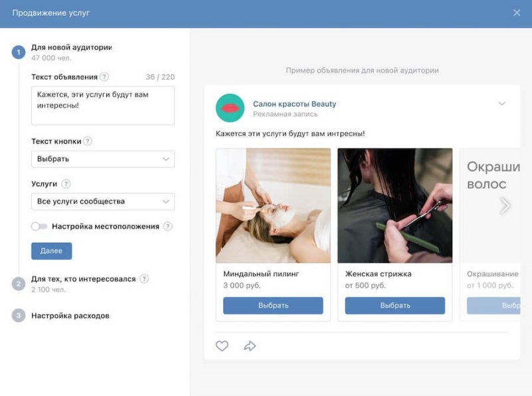Show next service with carousel right arrow
Viewport: 532px width, 396px height.
tap(505, 206)
